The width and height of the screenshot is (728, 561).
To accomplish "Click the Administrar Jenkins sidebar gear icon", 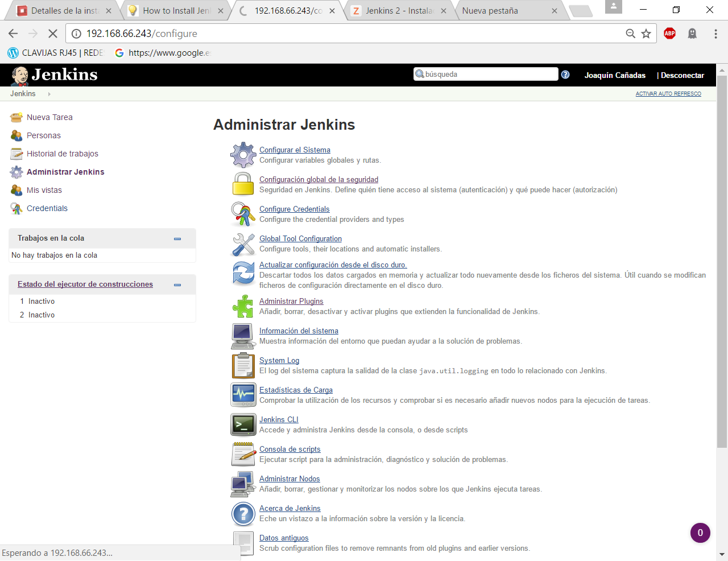I will pyautogui.click(x=16, y=172).
